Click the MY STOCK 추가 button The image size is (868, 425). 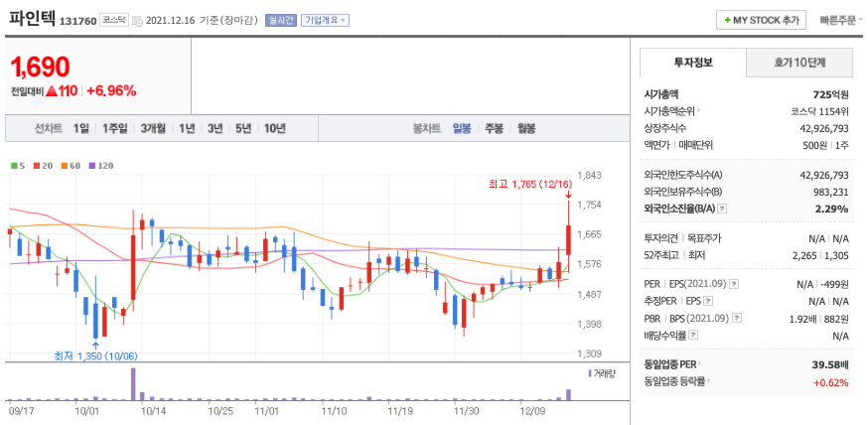click(761, 21)
